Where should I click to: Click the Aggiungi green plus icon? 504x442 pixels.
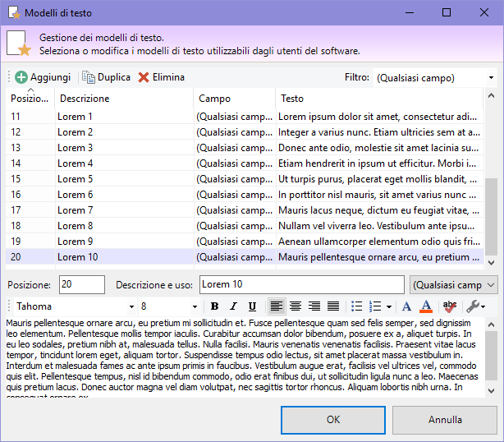[x=21, y=77]
